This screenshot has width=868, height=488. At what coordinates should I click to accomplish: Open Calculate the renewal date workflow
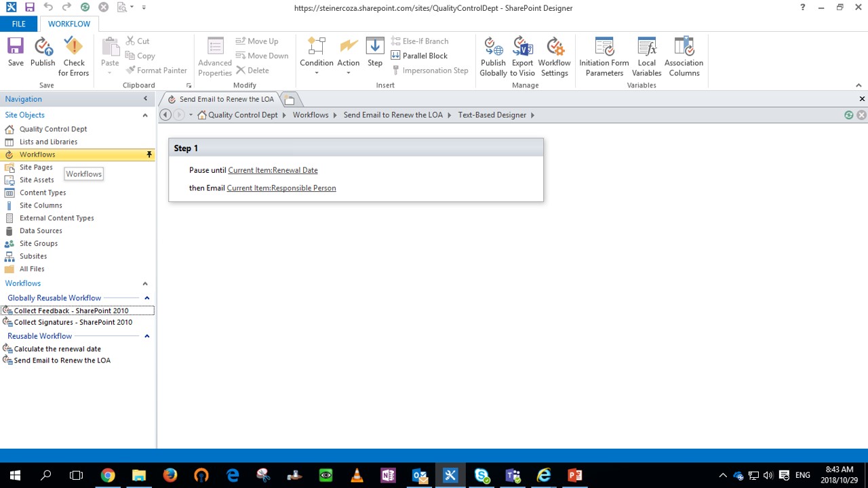[x=58, y=349]
